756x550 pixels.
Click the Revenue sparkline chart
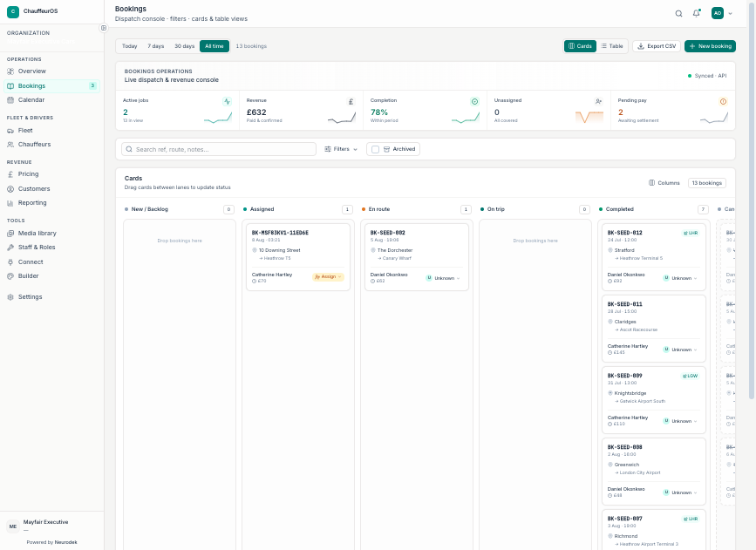click(342, 117)
